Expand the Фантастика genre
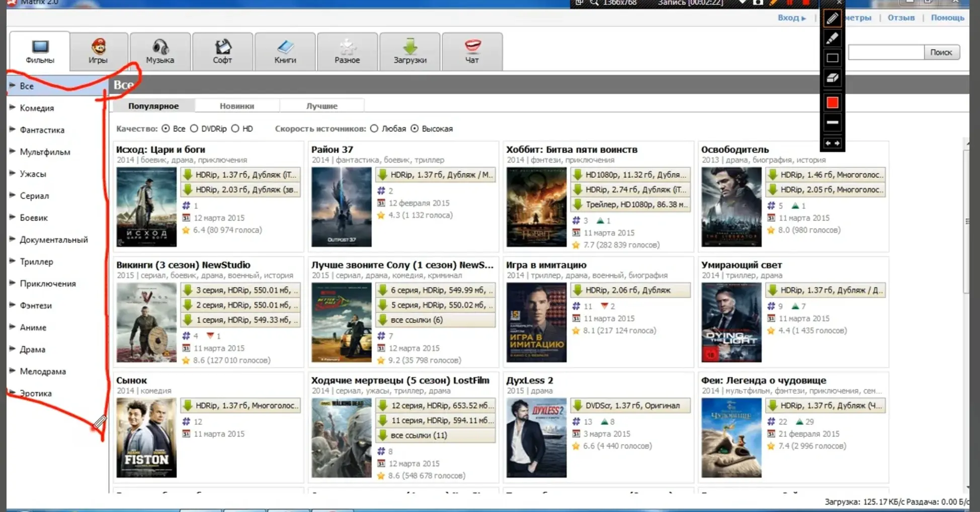This screenshot has width=980, height=512. (x=13, y=129)
